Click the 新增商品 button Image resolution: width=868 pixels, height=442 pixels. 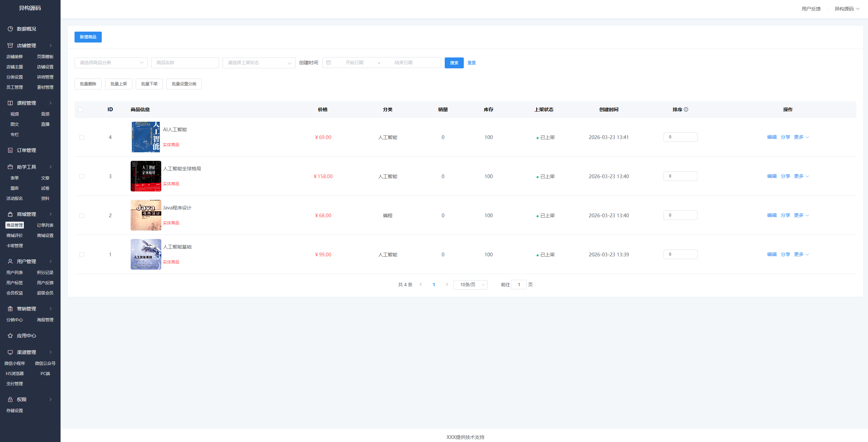88,37
